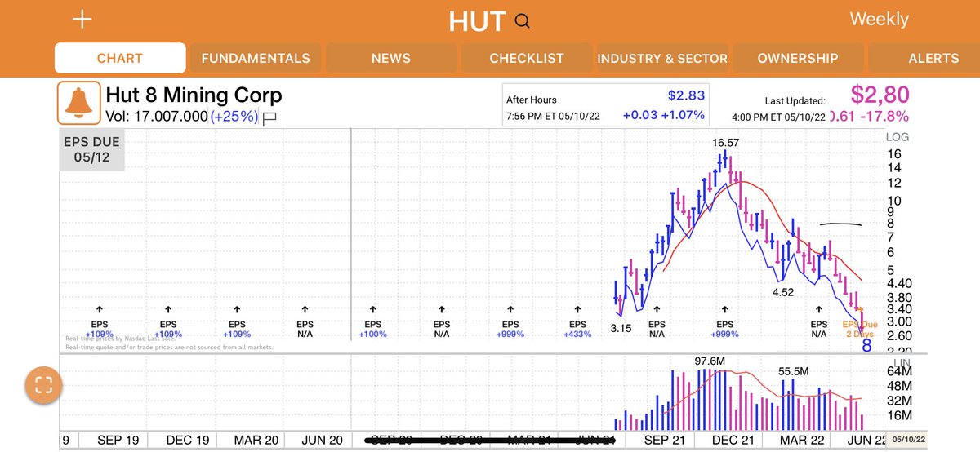Tap the 3.15 price low label

pos(621,328)
